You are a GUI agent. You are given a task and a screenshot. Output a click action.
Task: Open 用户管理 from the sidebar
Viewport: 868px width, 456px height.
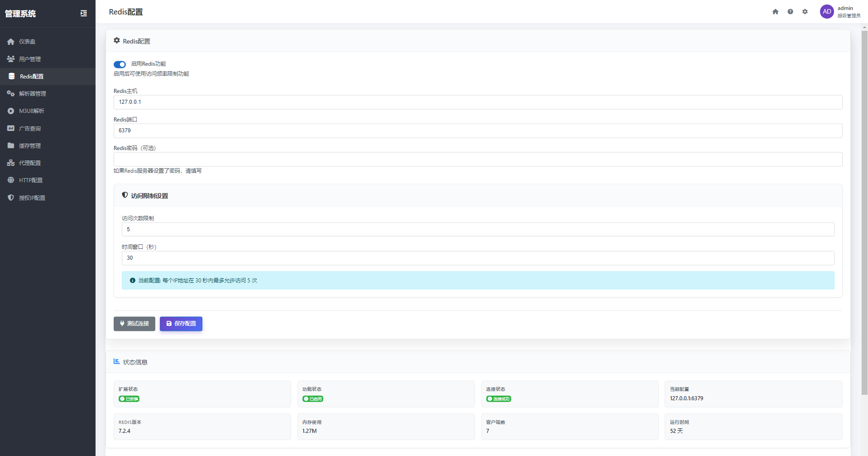pyautogui.click(x=30, y=59)
